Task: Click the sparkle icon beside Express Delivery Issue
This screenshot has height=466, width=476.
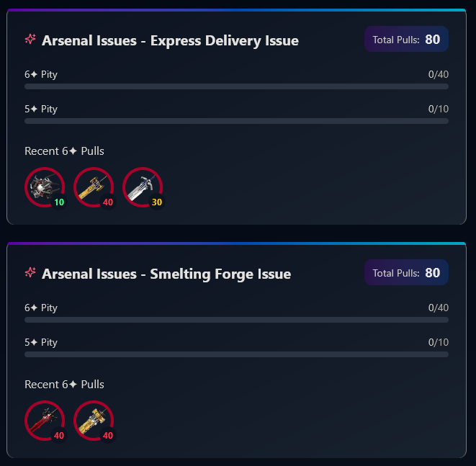Action: click(x=30, y=39)
